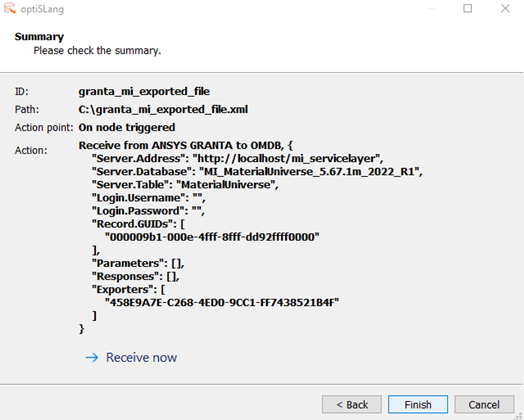
Task: Cancel the summary wizard
Action: (484, 405)
